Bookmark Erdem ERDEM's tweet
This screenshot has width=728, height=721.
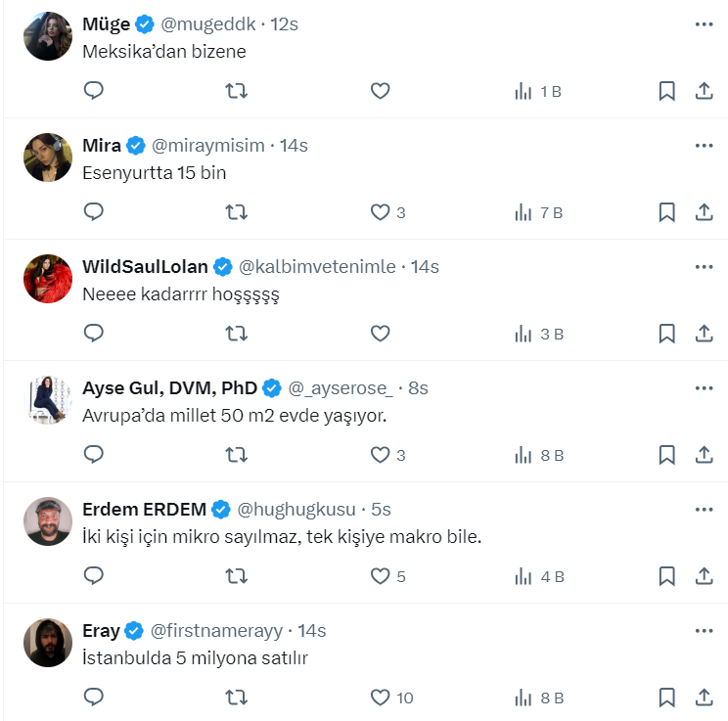tap(666, 576)
